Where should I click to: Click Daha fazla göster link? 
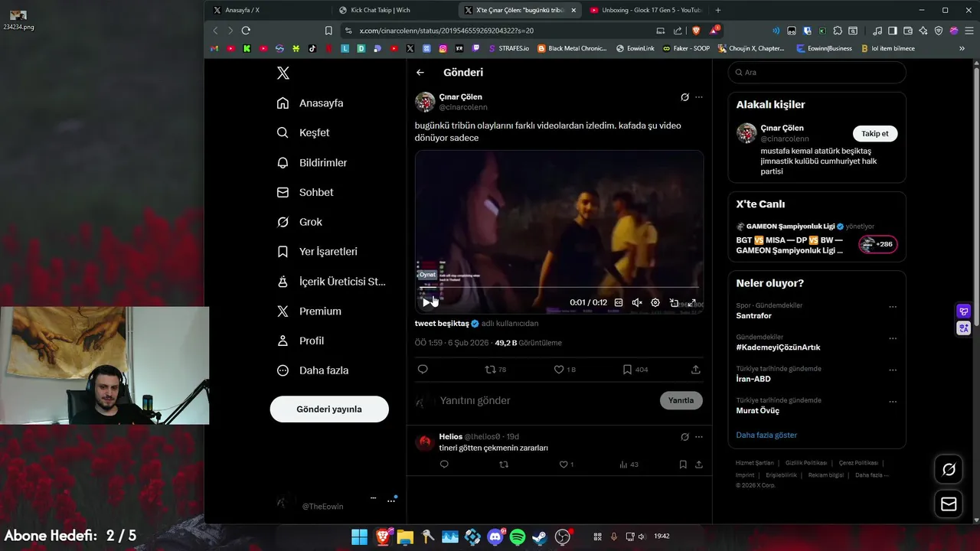pos(766,435)
